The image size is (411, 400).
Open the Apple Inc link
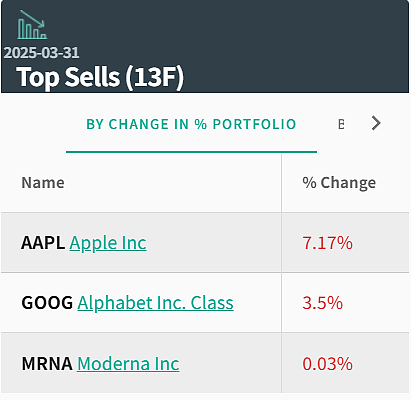click(x=108, y=243)
